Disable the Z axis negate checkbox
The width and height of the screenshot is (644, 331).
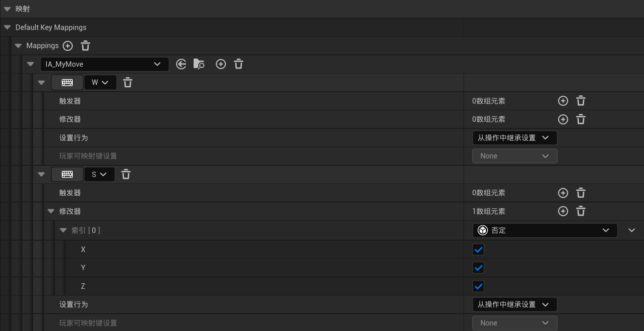click(478, 287)
